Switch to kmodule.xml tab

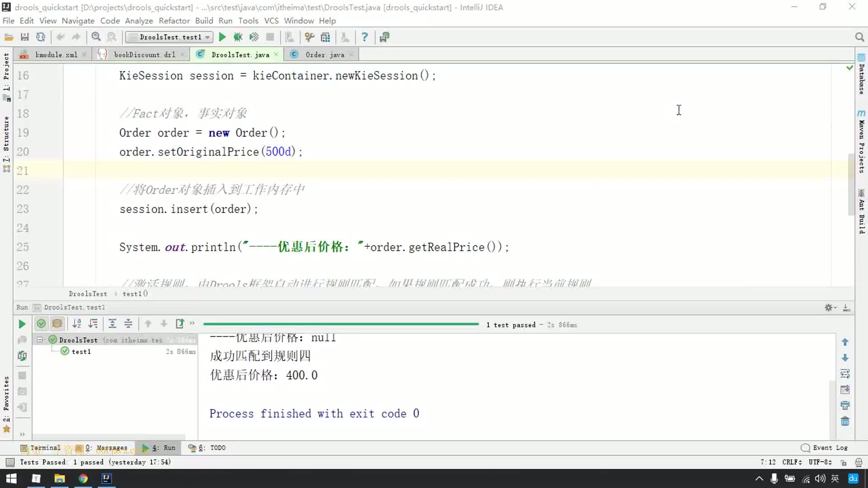(x=52, y=55)
